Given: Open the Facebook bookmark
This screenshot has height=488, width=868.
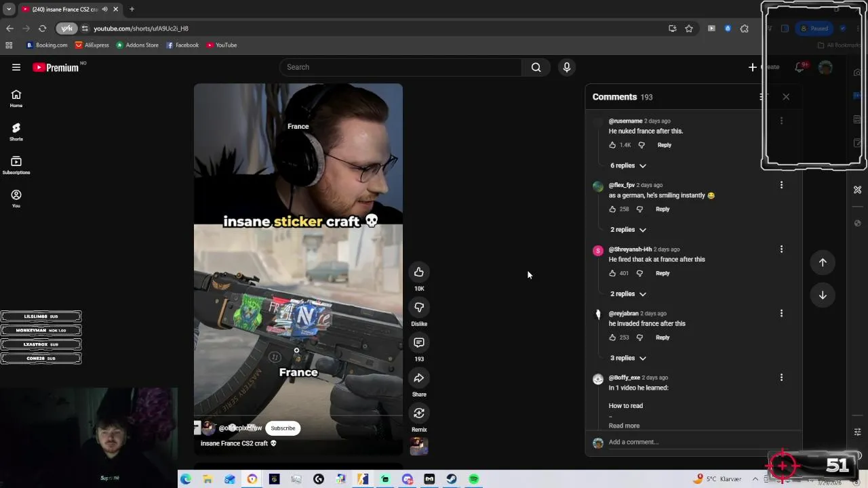Looking at the screenshot, I should click(183, 45).
